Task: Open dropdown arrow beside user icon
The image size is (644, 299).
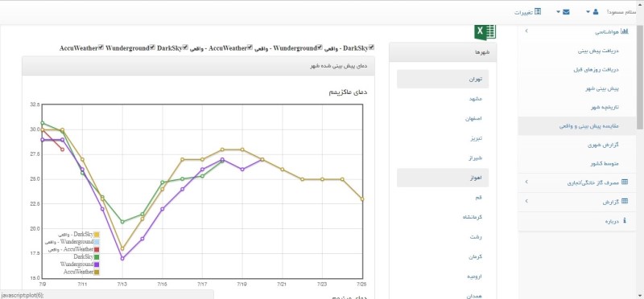Action: 588,12
